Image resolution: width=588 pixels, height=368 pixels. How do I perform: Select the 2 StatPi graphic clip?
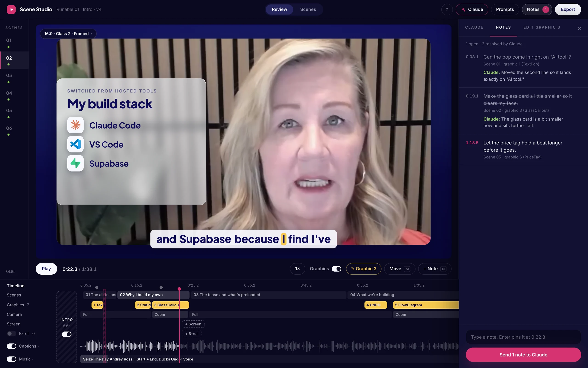(143, 305)
